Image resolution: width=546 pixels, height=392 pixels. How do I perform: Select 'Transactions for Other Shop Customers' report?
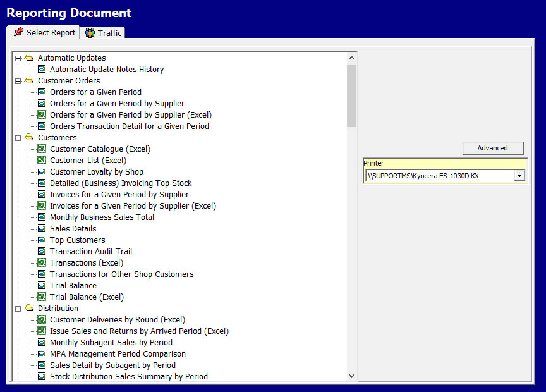tap(121, 274)
